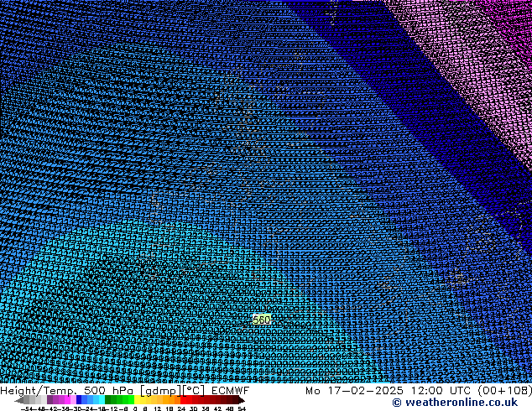Select the dark purple -42 legend swatch

coord(50,400)
